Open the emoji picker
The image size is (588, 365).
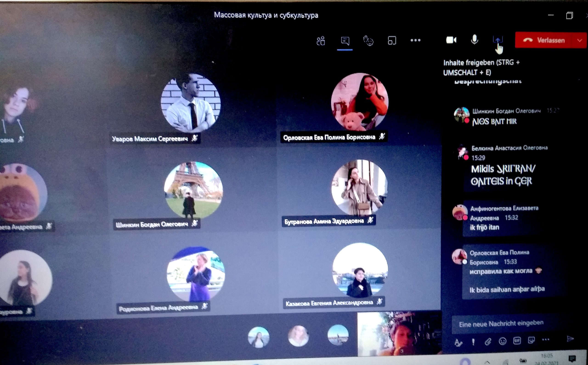coord(503,341)
